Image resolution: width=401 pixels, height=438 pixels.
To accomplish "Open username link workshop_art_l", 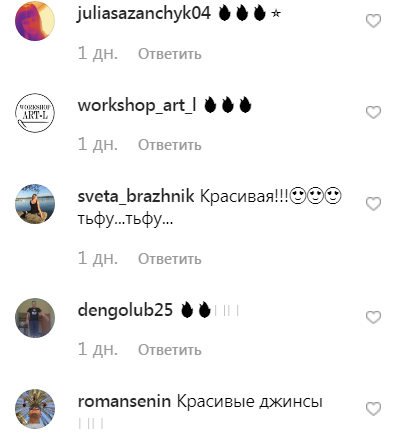I will point(137,105).
